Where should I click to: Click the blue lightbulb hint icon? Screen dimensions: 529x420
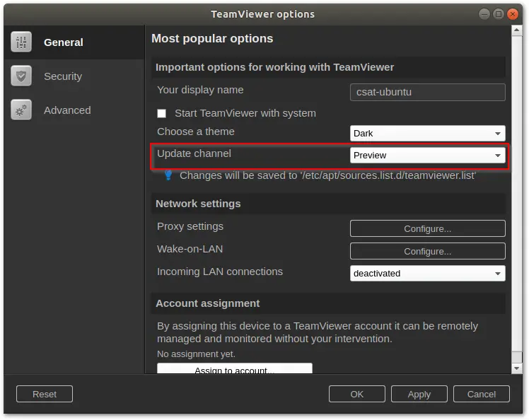point(168,175)
